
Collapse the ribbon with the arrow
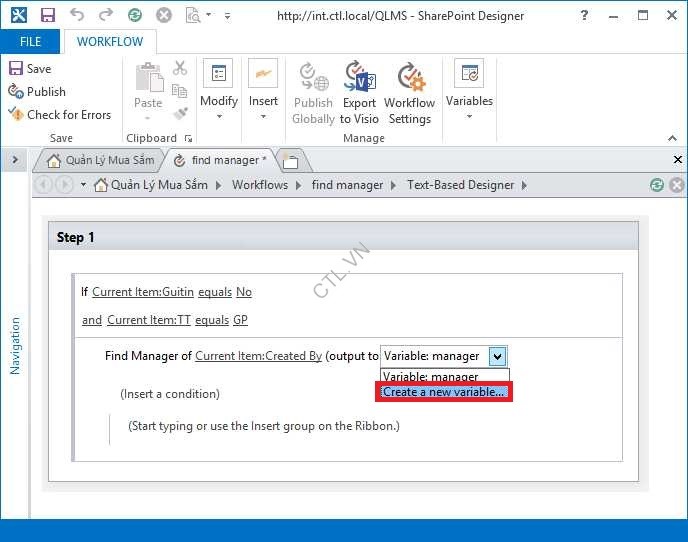672,137
